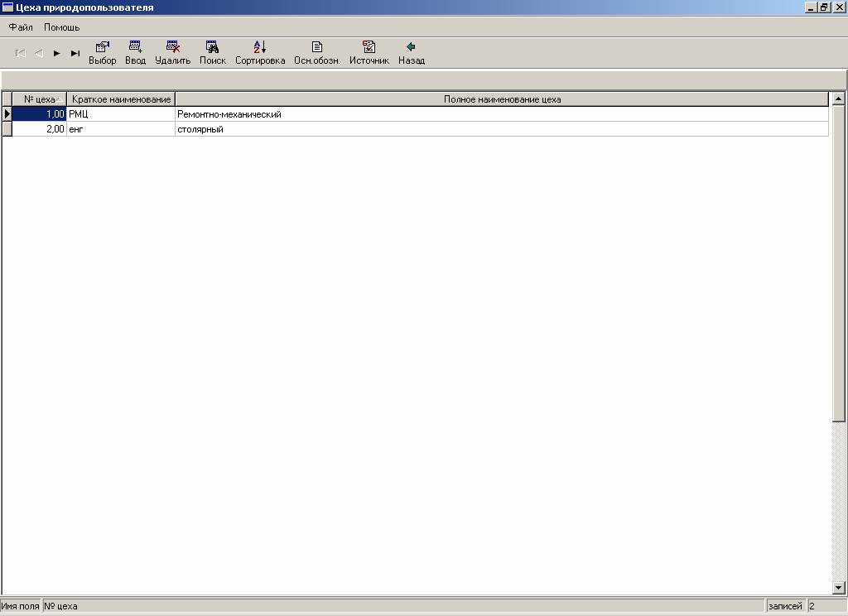Open Поиск (Search) from the toolbar
Screen dimensions: 848x616
click(212, 48)
